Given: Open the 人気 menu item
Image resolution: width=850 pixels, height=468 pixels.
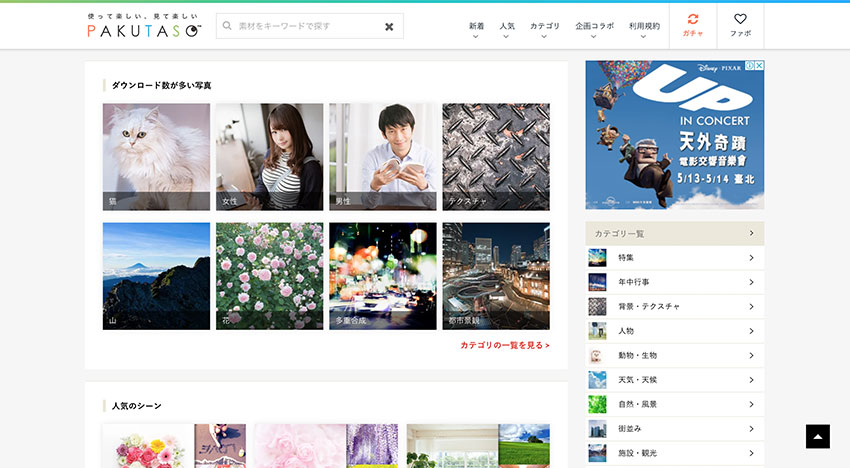Looking at the screenshot, I should (x=507, y=30).
